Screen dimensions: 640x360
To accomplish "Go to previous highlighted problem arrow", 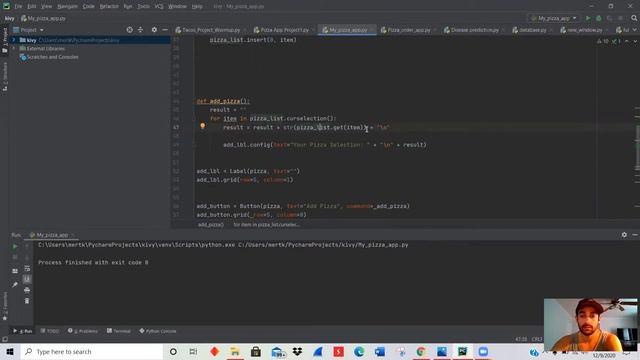I will click(x=627, y=41).
